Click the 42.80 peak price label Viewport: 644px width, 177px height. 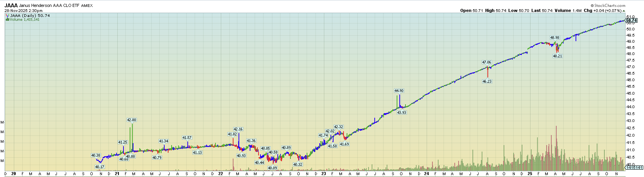pos(132,120)
